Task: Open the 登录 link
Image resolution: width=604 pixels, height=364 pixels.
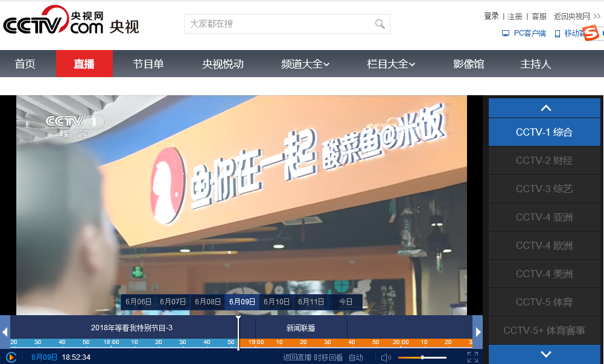Action: (x=491, y=16)
